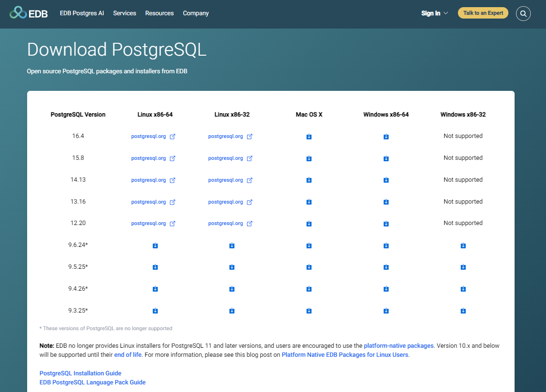Download PostgreSQL 15.8 for Windows x86-64
The image size is (546, 392).
pyautogui.click(x=386, y=158)
